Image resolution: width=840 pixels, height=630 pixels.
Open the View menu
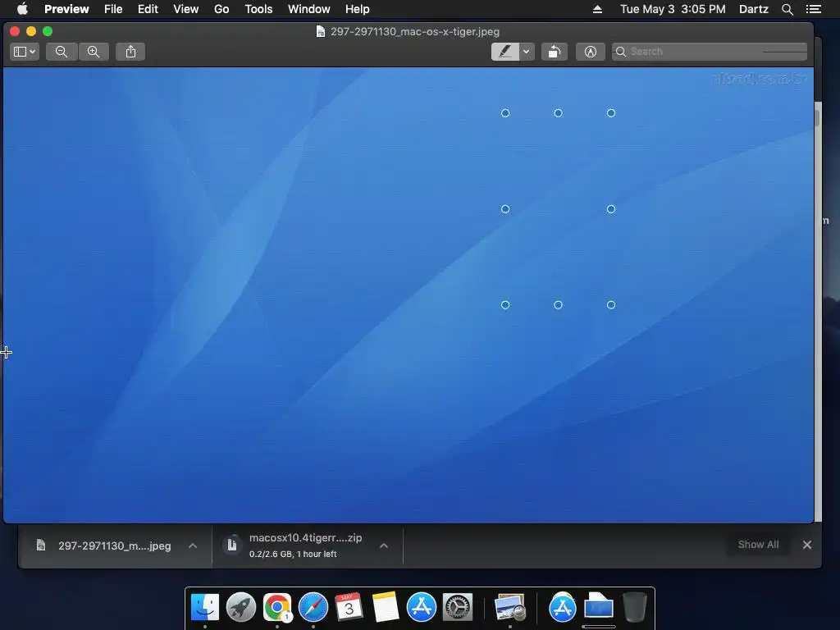[186, 9]
